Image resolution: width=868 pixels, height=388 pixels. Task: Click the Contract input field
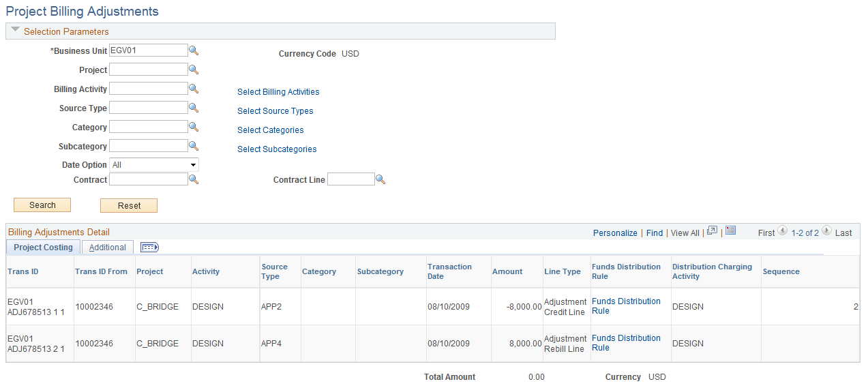(x=148, y=179)
